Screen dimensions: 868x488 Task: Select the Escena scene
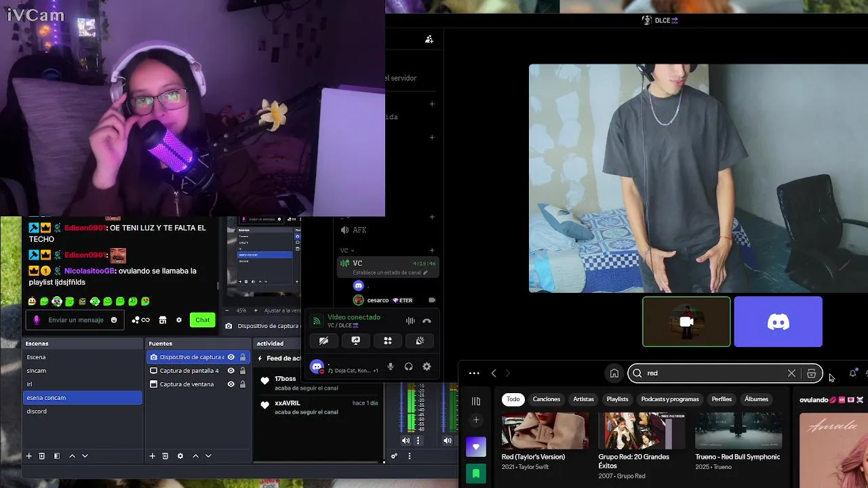coord(83,357)
